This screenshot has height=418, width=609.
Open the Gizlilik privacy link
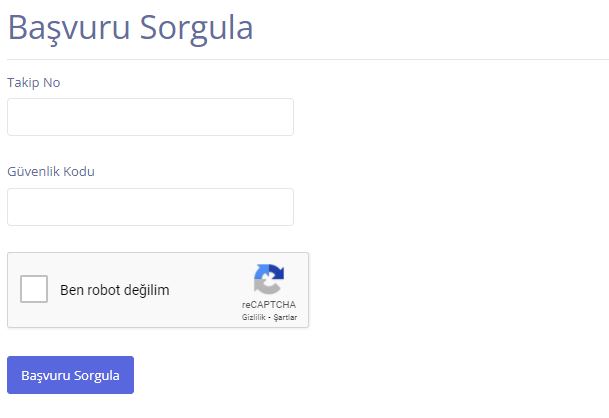254,317
